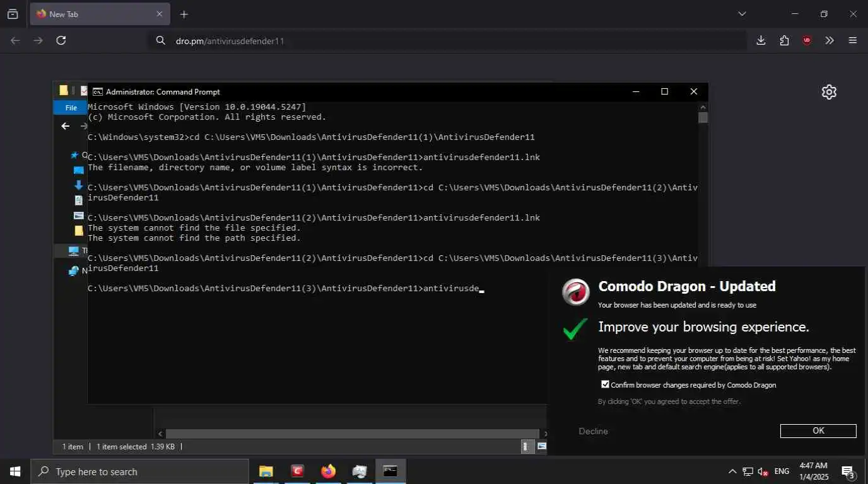868x484 pixels.
Task: Click 'Improve your browsing experience.' text
Action: (703, 327)
